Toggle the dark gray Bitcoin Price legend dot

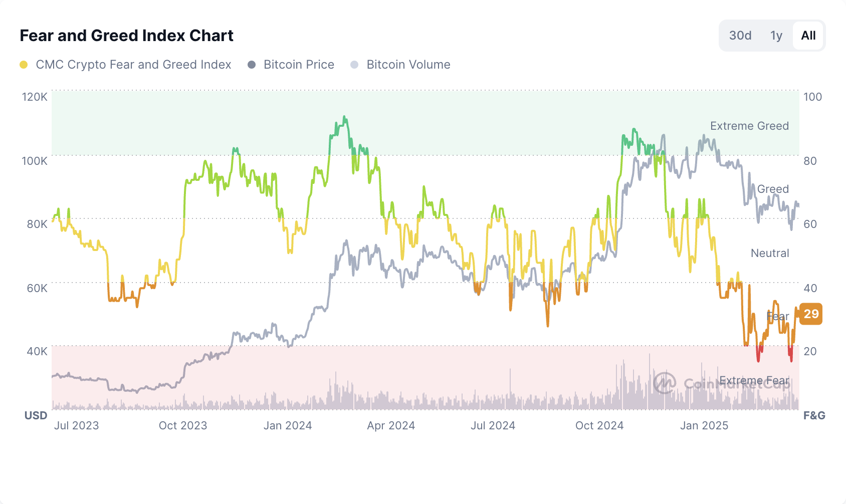(x=252, y=65)
